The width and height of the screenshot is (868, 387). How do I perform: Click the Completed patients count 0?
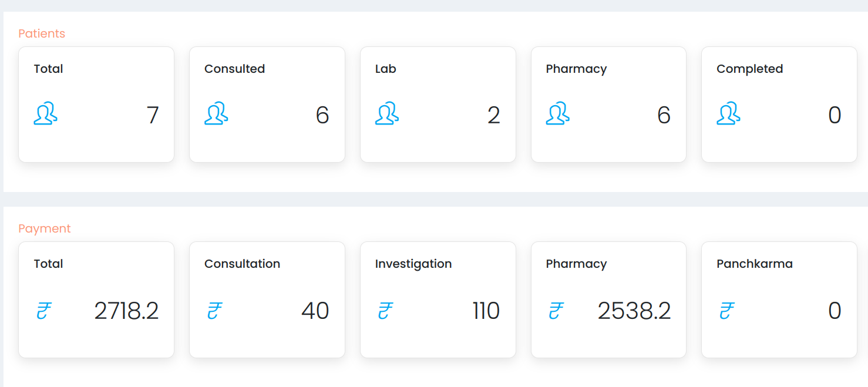(x=835, y=115)
